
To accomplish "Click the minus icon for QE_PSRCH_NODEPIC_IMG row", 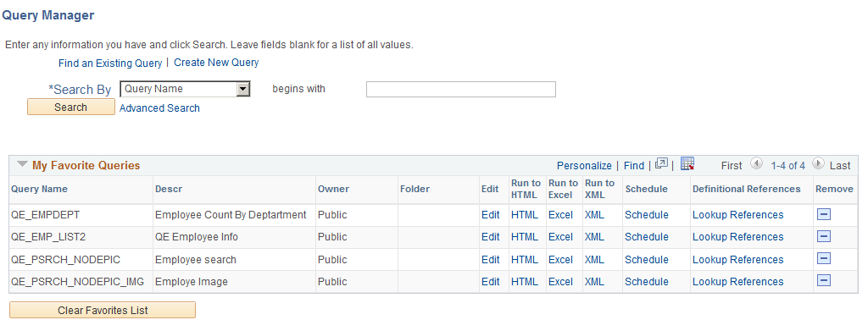I will tap(824, 281).
